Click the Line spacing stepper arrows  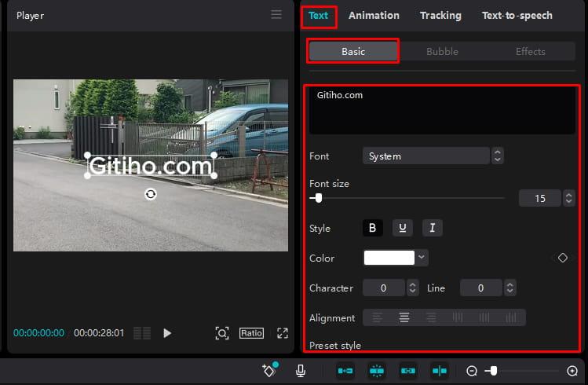pos(509,288)
